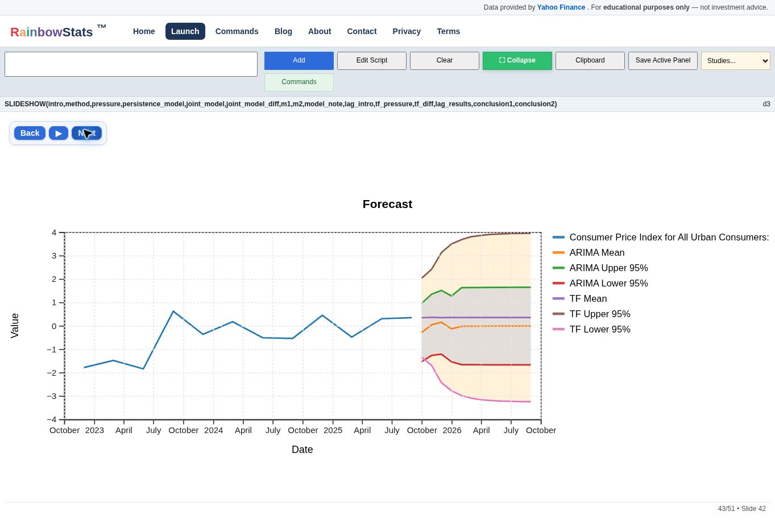This screenshot has width=775, height=532.
Task: Click the slideshow play button
Action: tap(59, 133)
